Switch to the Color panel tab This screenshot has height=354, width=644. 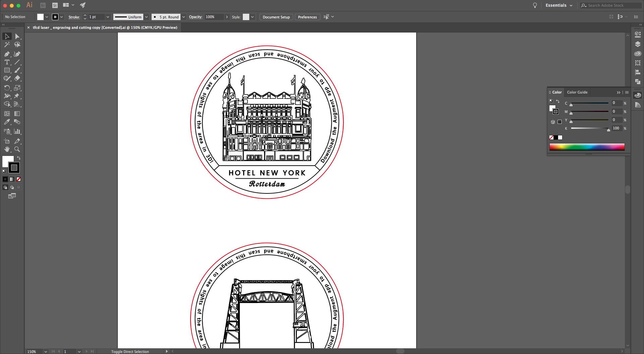(x=557, y=92)
